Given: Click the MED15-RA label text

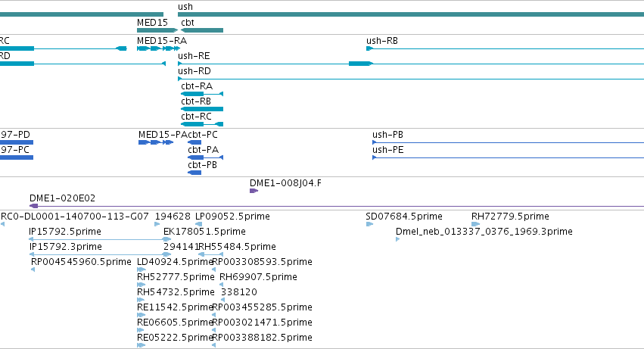Looking at the screenshot, I should coord(162,41).
